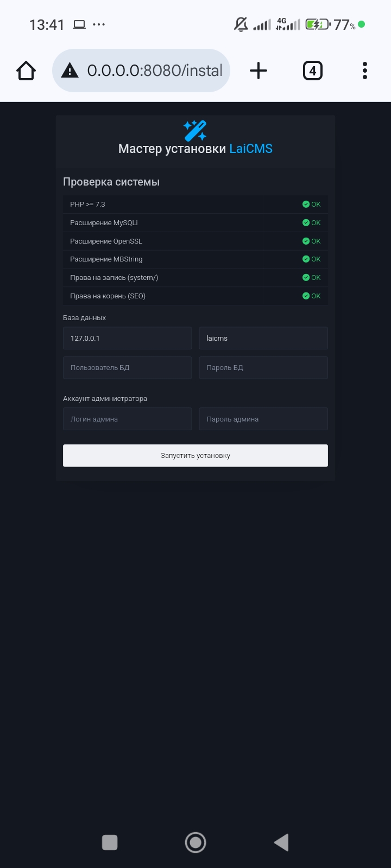This screenshot has height=868, width=391.
Task: Select the Логин админа field
Action: click(x=127, y=419)
